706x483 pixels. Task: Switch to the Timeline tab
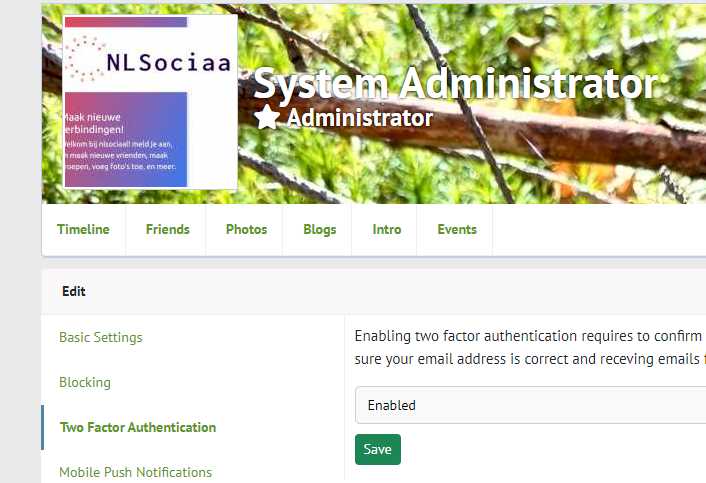click(x=83, y=230)
